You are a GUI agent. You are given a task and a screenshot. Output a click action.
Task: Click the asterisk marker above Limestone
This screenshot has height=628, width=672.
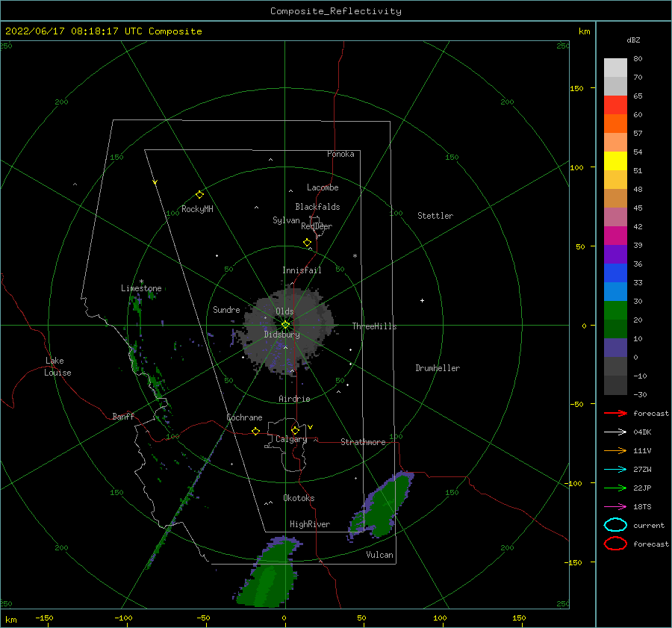(141, 282)
